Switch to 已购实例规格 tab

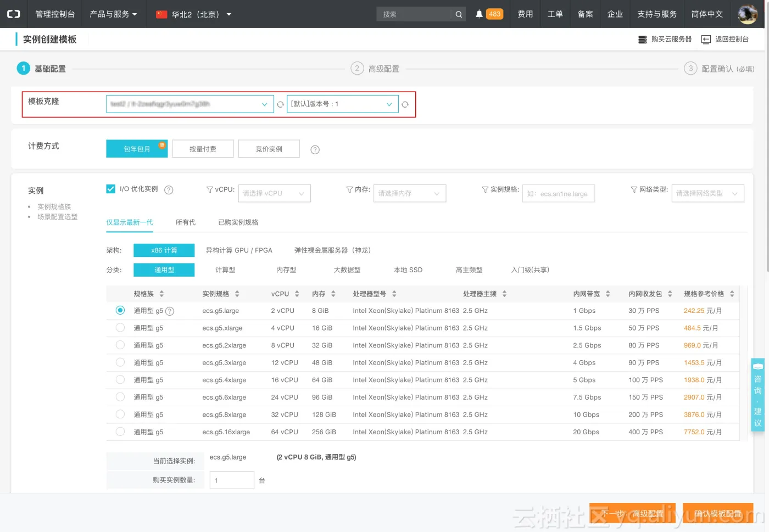pyautogui.click(x=238, y=222)
